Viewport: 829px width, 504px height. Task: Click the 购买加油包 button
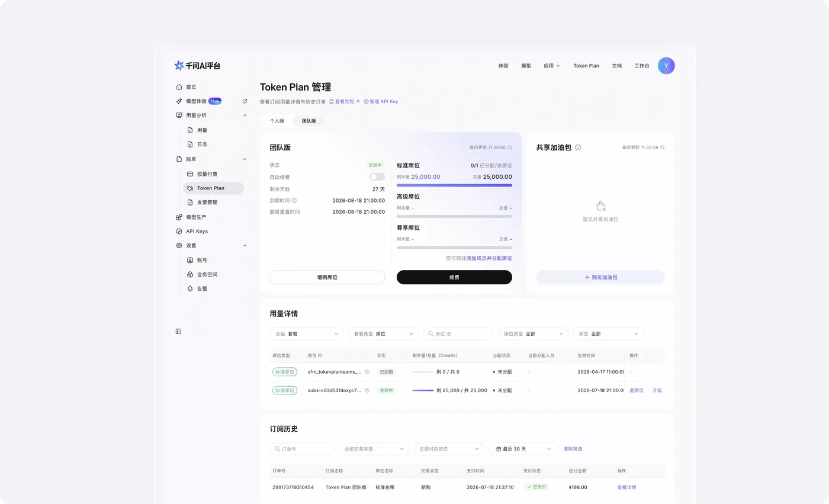(x=600, y=277)
